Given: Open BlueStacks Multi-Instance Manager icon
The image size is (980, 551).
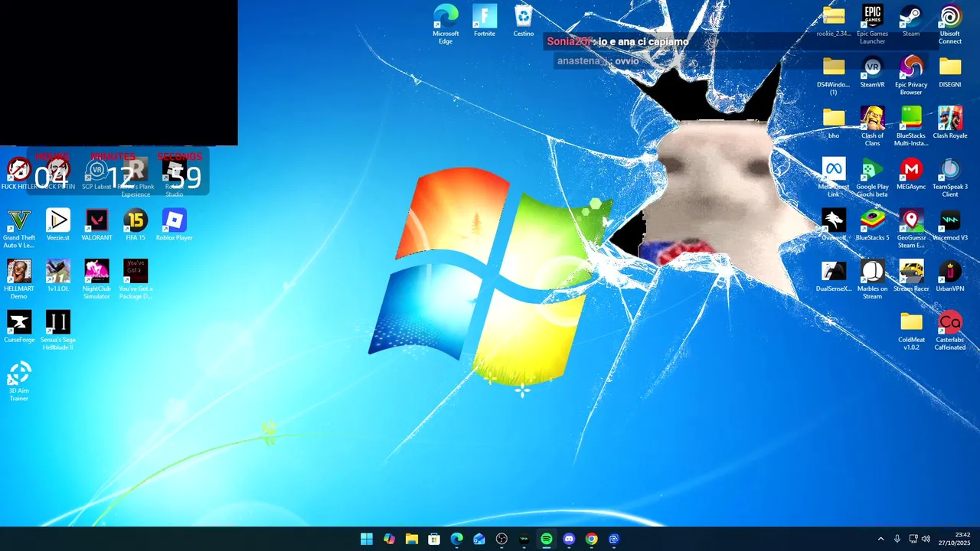Looking at the screenshot, I should [x=911, y=126].
